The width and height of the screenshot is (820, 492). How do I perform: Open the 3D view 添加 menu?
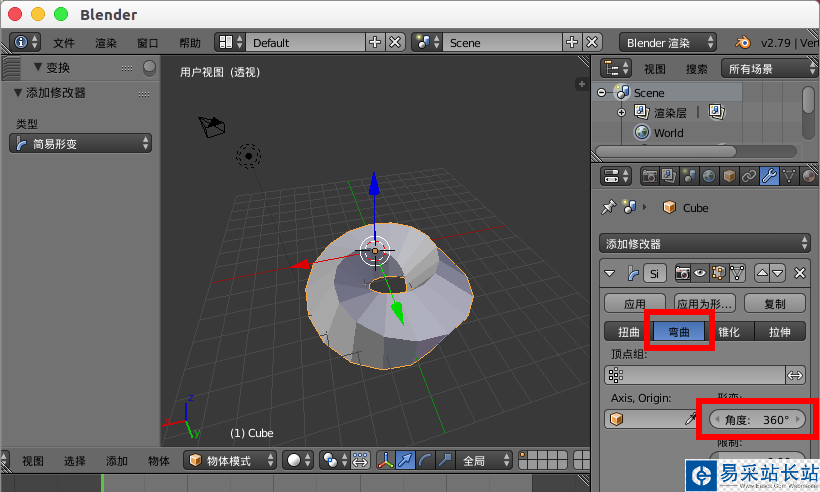117,461
